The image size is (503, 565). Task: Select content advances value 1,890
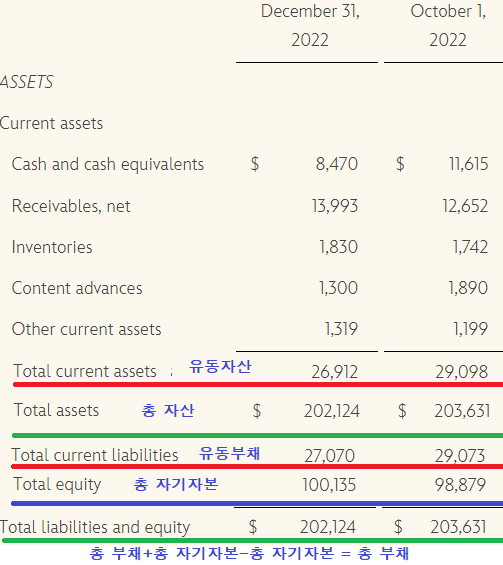pyautogui.click(x=468, y=288)
